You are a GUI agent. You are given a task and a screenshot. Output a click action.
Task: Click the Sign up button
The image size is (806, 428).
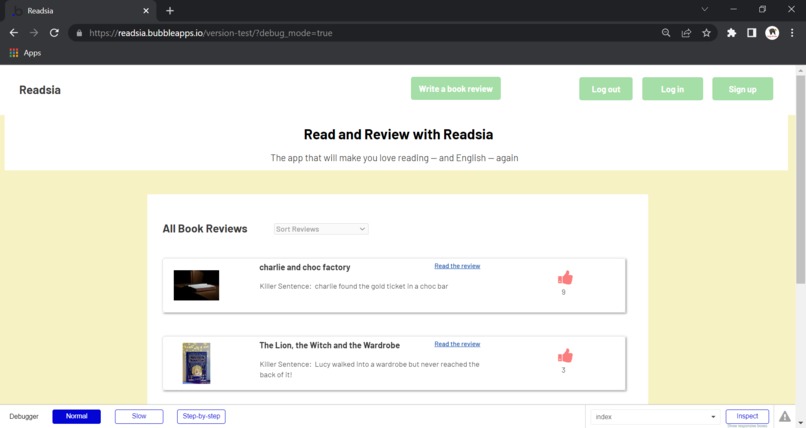tap(742, 89)
